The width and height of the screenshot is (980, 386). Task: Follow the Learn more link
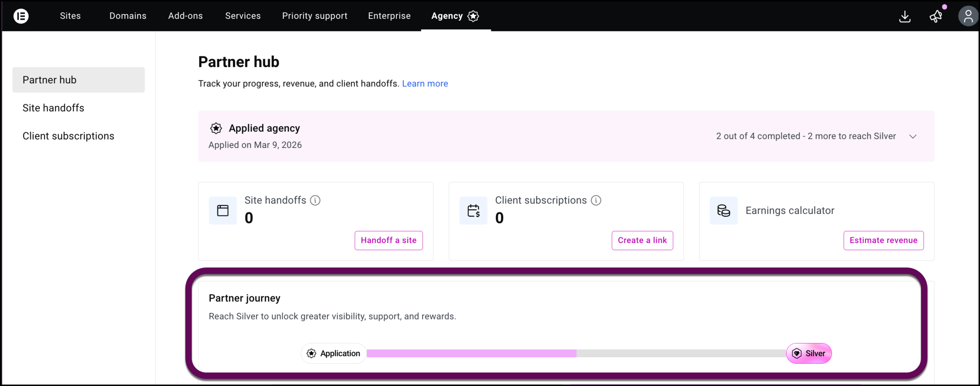pos(425,84)
